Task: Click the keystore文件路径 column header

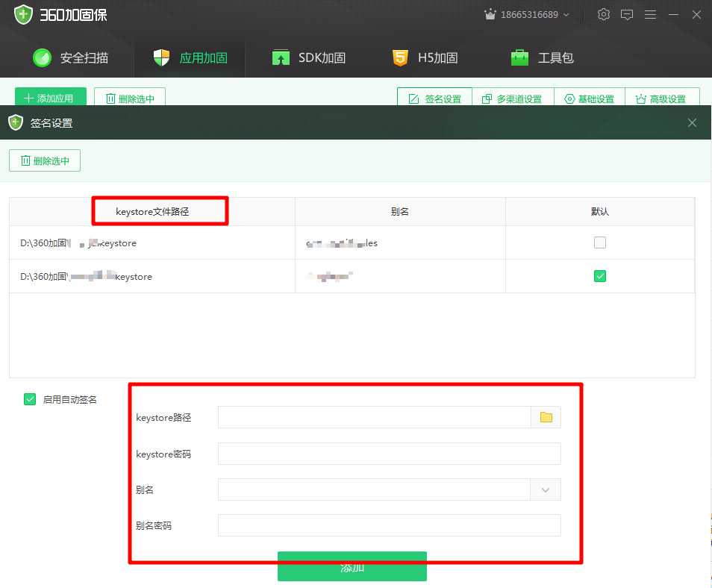Action: click(152, 211)
